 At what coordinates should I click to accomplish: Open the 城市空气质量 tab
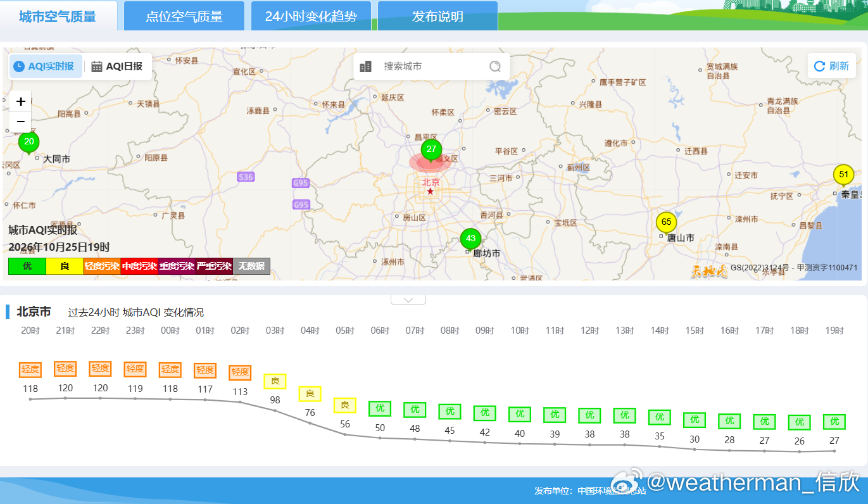point(58,16)
